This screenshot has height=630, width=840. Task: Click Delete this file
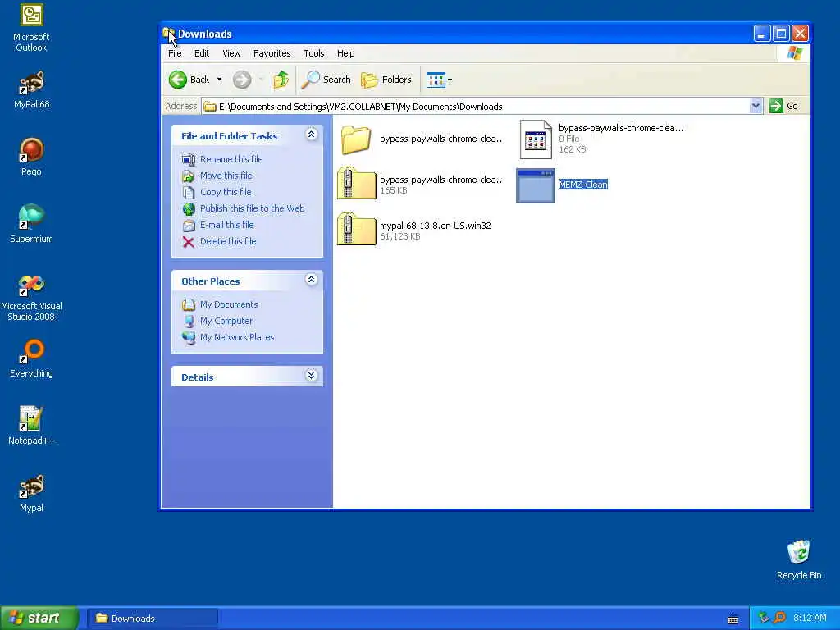(x=228, y=242)
